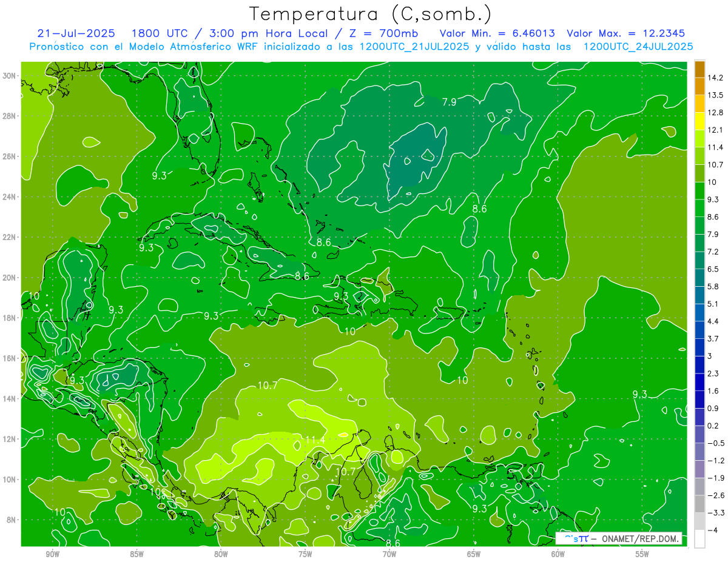The height and width of the screenshot is (562, 728).
Task: Click the -2.6 value on the color legend
Action: 716,495
